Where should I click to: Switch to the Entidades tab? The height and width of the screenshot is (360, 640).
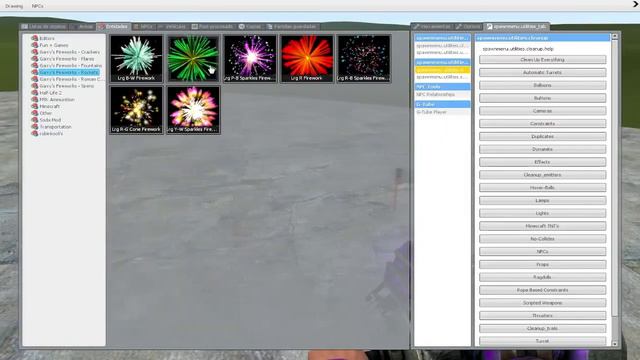[113, 27]
